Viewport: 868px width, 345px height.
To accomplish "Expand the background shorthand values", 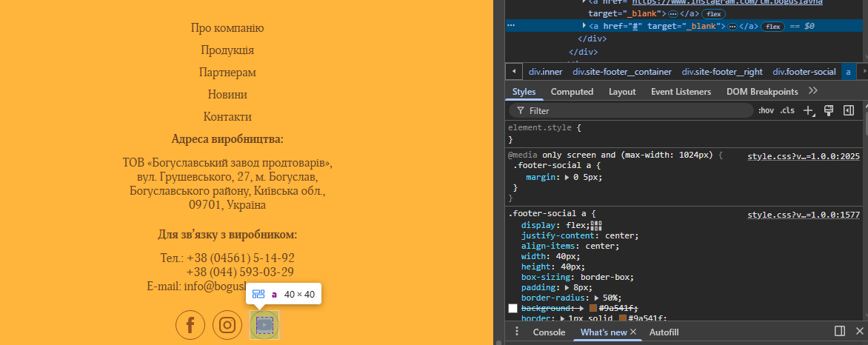I will (581, 308).
